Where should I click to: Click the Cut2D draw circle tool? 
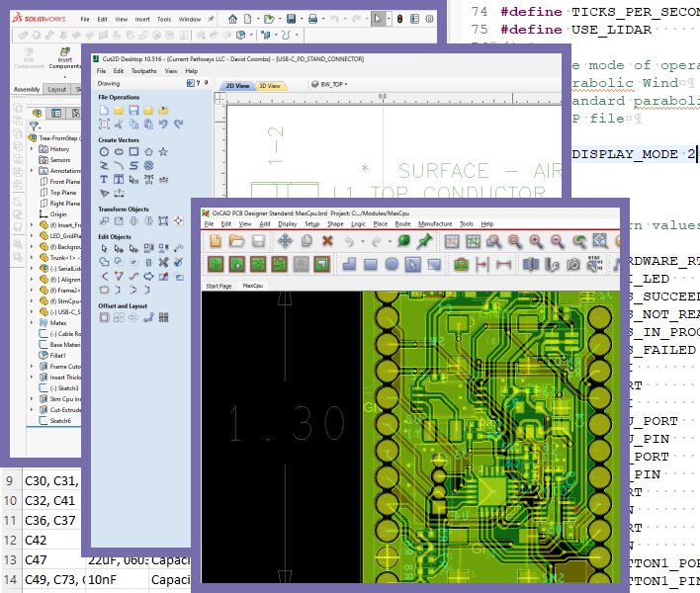pyautogui.click(x=104, y=151)
